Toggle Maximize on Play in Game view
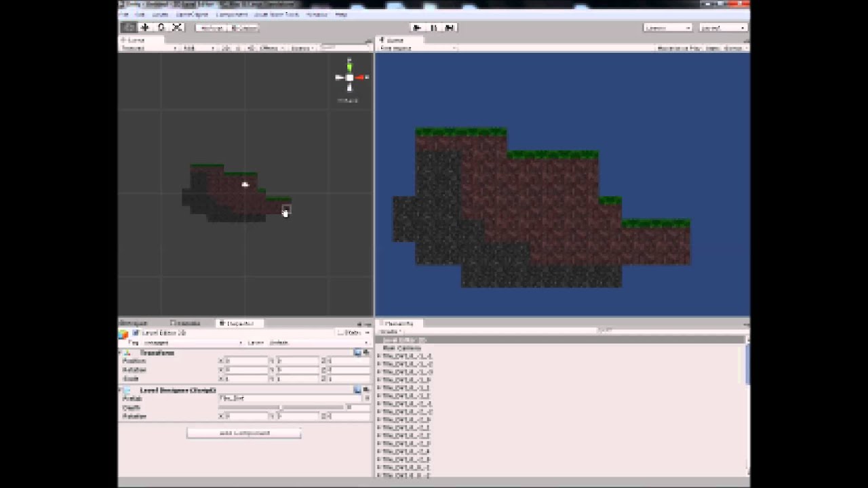868x488 pixels. pos(680,48)
